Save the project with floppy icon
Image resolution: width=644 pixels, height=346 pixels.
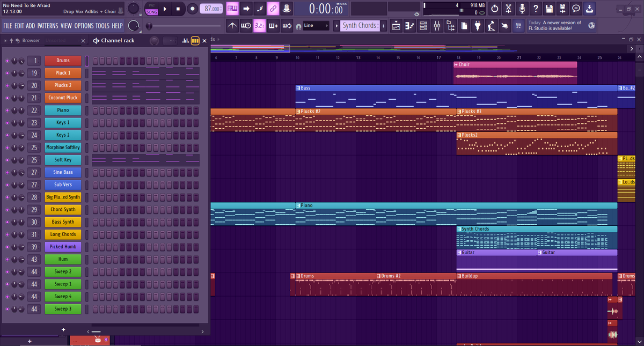pyautogui.click(x=550, y=9)
